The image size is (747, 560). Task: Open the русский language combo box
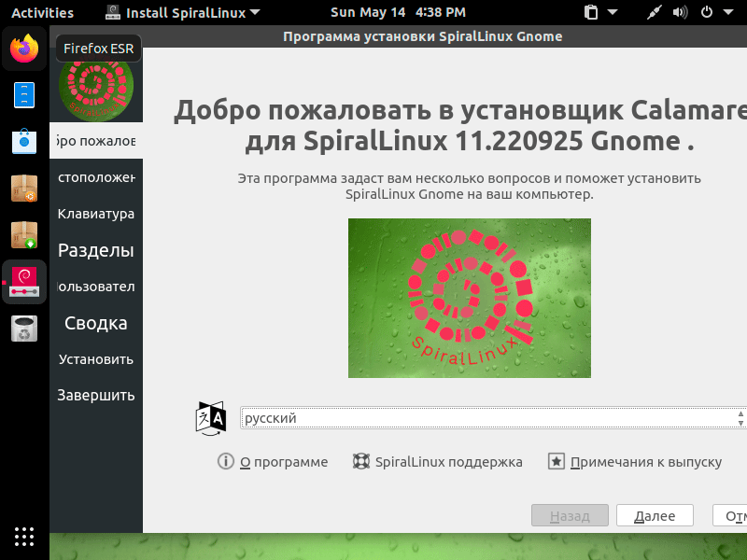pyautogui.click(x=493, y=417)
